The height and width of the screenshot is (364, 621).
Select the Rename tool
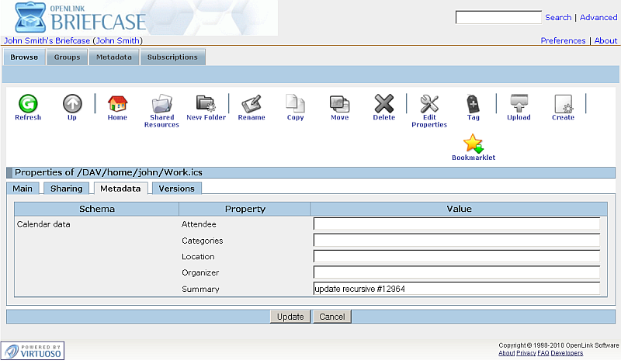coord(251,103)
